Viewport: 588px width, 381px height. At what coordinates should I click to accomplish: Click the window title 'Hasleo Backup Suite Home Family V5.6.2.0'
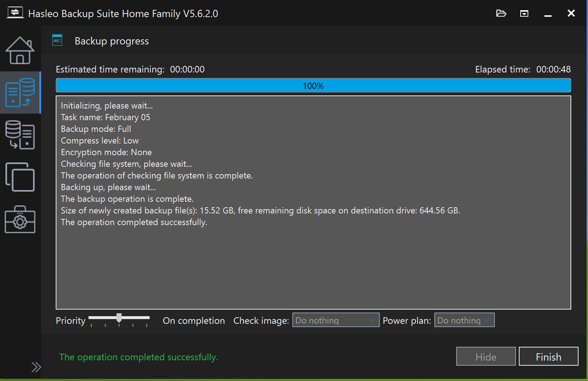point(123,13)
